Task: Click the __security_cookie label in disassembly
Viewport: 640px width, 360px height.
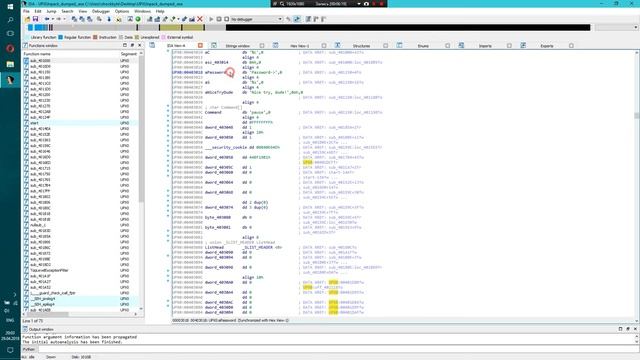Action: coord(226,147)
